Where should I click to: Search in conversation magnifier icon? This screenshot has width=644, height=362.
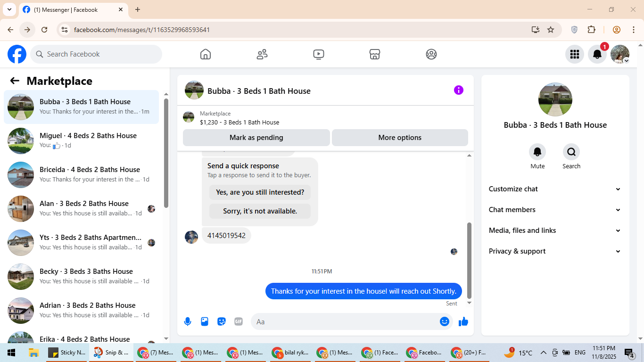point(571,152)
